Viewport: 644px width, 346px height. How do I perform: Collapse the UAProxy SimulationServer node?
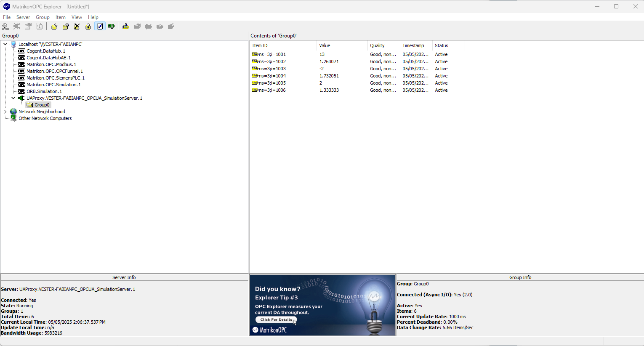click(13, 98)
